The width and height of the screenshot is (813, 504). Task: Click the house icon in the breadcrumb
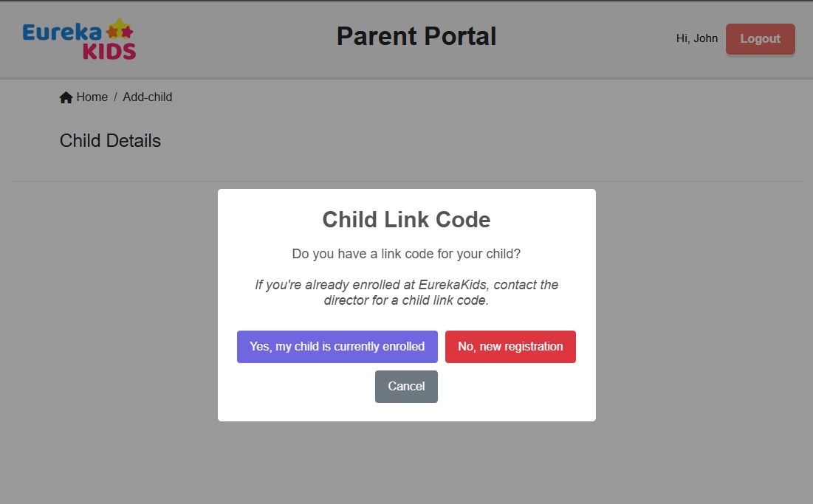coord(66,97)
